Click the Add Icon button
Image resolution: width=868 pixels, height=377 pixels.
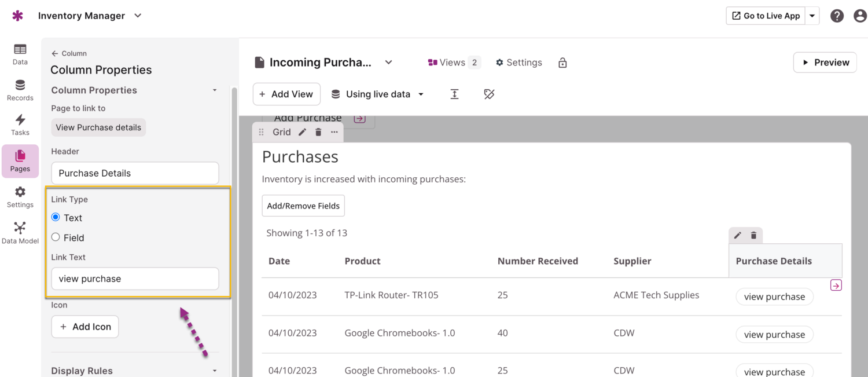(x=85, y=327)
